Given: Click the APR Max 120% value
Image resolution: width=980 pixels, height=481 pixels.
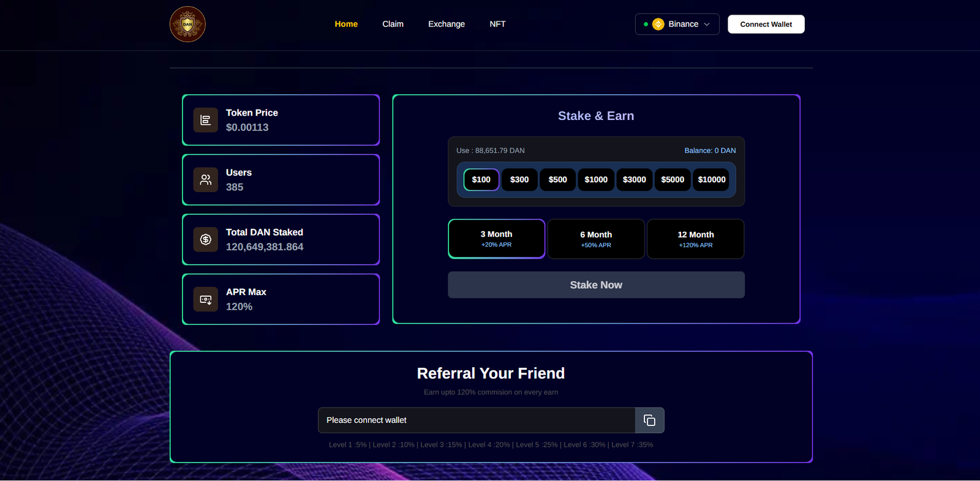Looking at the screenshot, I should click(239, 307).
